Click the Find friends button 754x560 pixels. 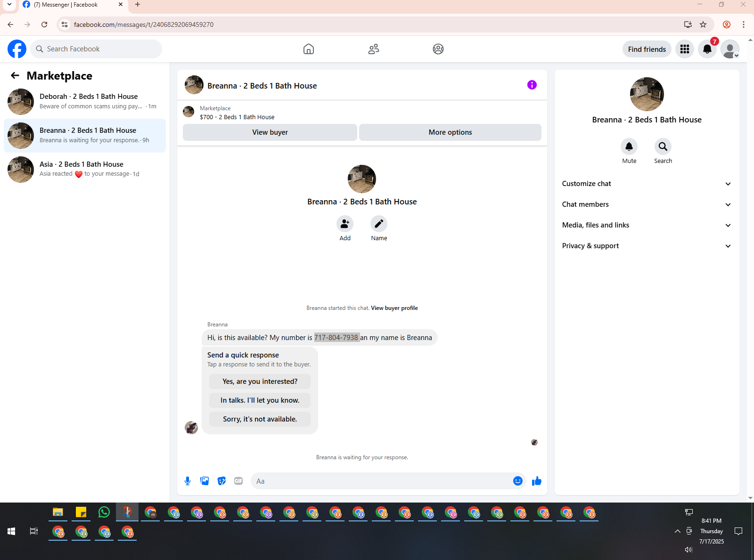[x=647, y=49]
